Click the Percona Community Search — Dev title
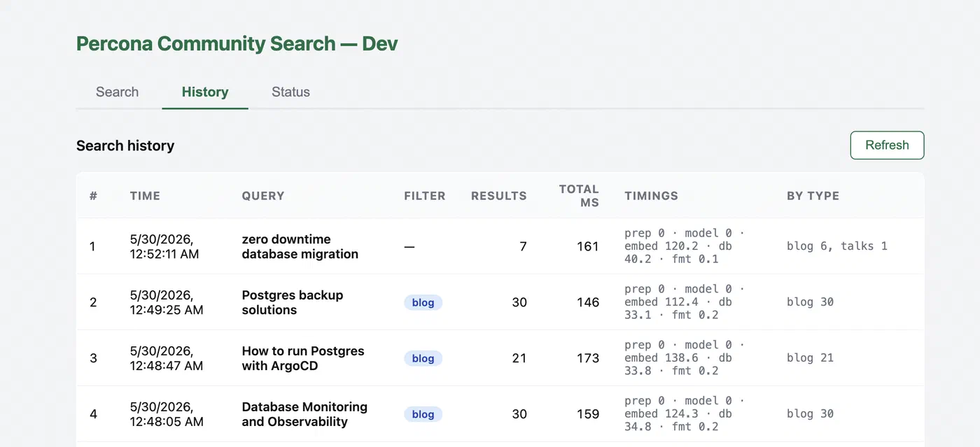Screen dimensions: 980x447 pos(237,43)
